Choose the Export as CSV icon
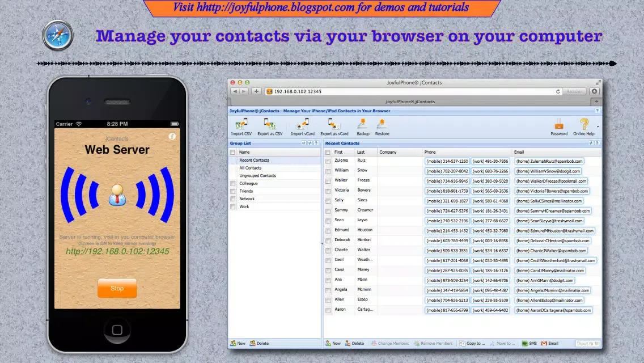Viewport: 644px width, 363px height. [270, 127]
